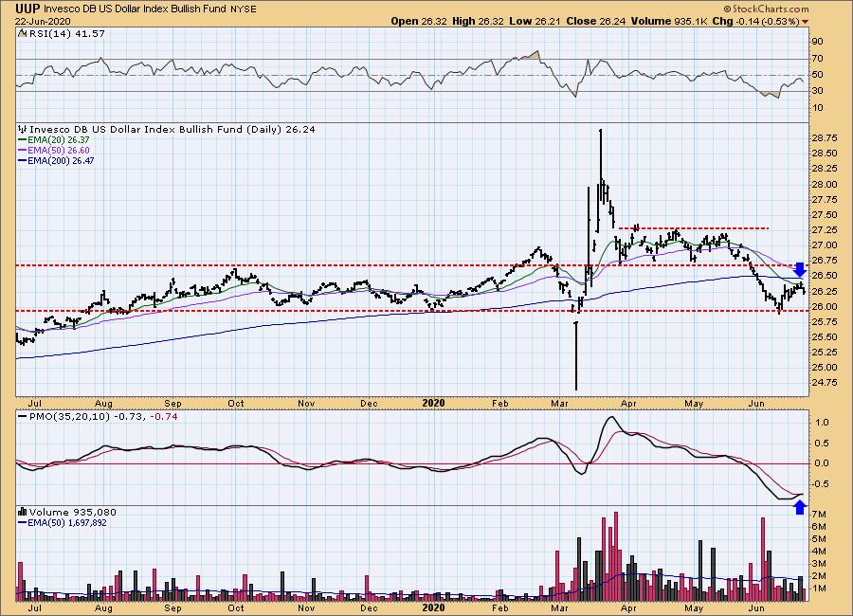
Task: Click the red -0.74 PMO signal value
Action: tap(164, 416)
